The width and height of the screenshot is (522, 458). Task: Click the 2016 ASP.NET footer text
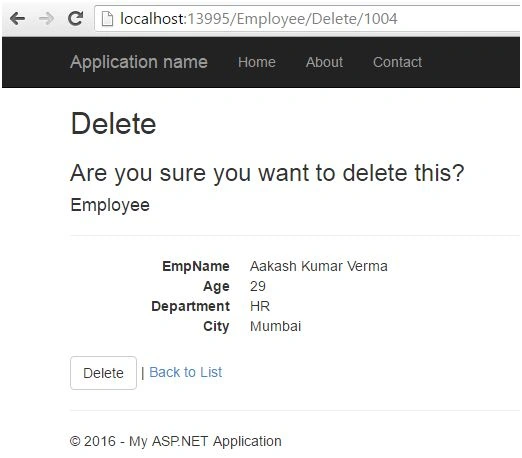176,441
